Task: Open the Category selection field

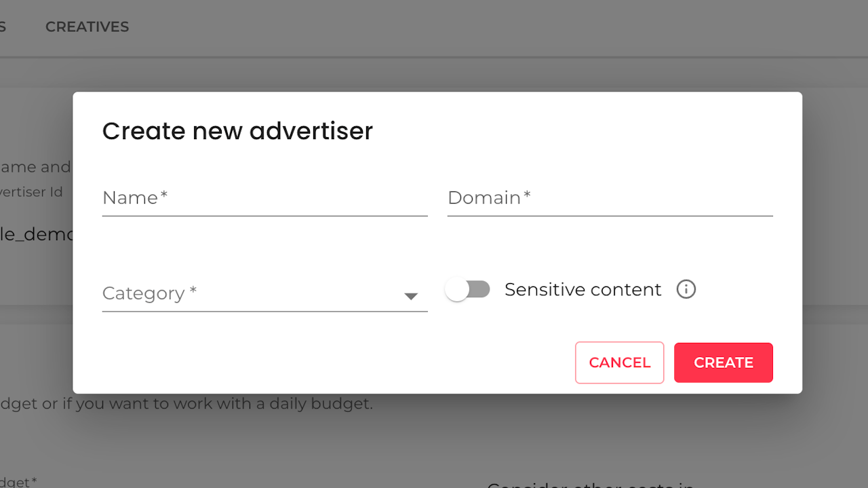Action: [251, 294]
